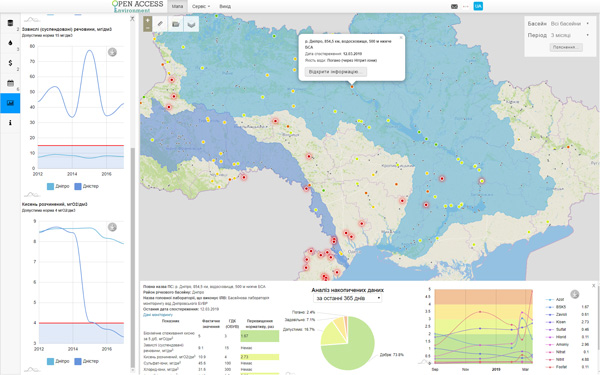600x375 pixels.
Task: Click the info icon in sidebar
Action: [10, 122]
